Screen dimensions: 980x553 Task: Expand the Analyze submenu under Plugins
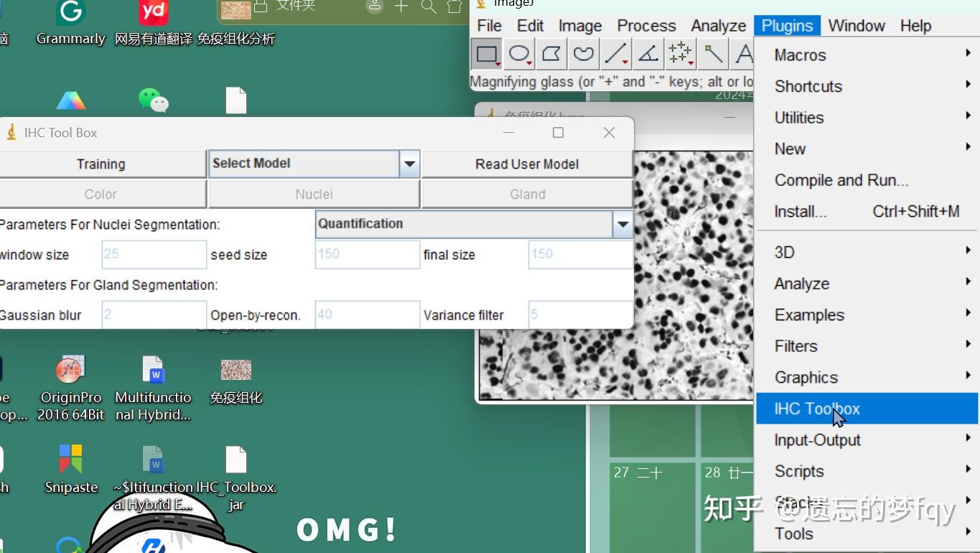[867, 284]
